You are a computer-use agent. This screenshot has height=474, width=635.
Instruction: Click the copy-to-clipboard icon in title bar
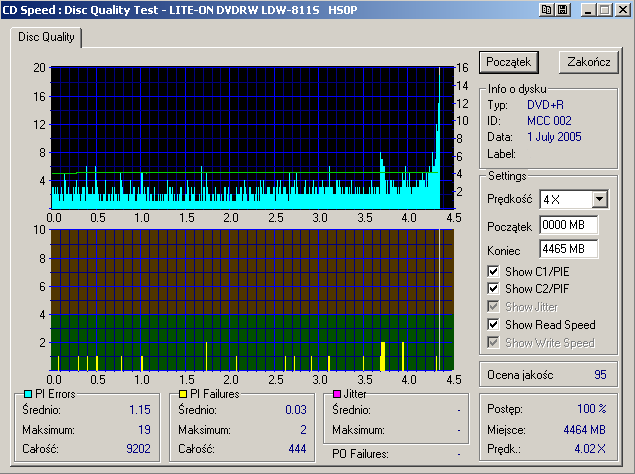coord(547,10)
